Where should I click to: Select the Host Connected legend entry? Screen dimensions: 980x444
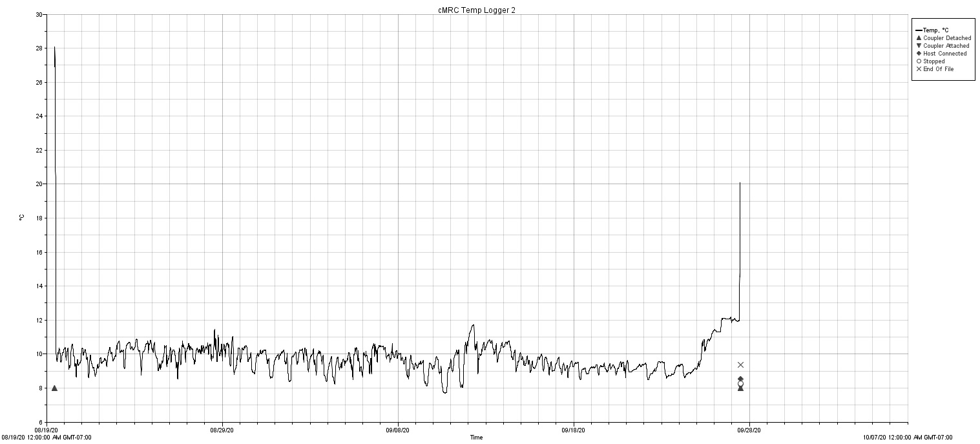[x=944, y=54]
